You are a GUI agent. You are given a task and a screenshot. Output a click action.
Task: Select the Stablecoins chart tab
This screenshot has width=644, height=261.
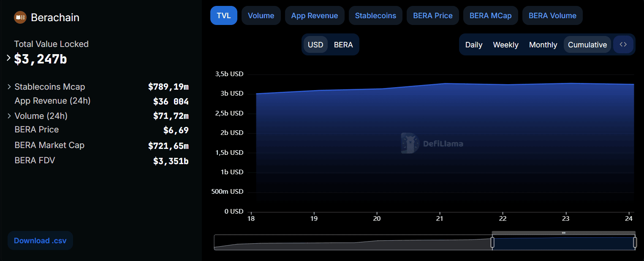pos(375,16)
